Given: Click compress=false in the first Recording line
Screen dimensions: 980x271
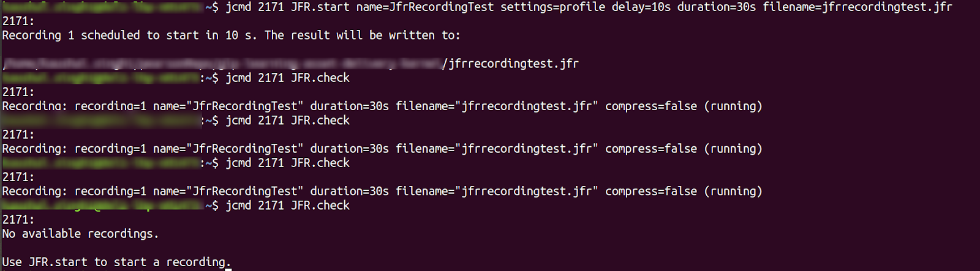Looking at the screenshot, I should coord(650,106).
